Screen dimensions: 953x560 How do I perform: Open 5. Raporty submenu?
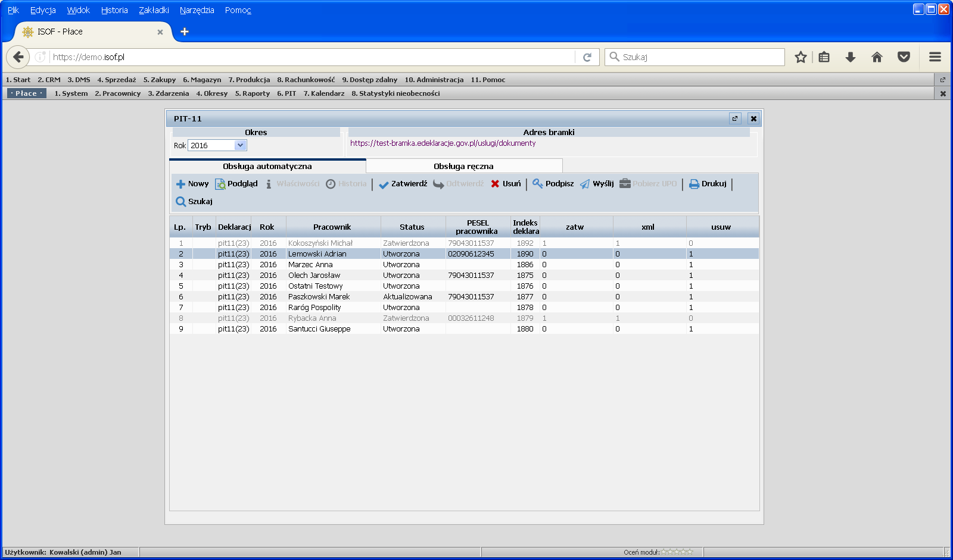[x=253, y=93]
